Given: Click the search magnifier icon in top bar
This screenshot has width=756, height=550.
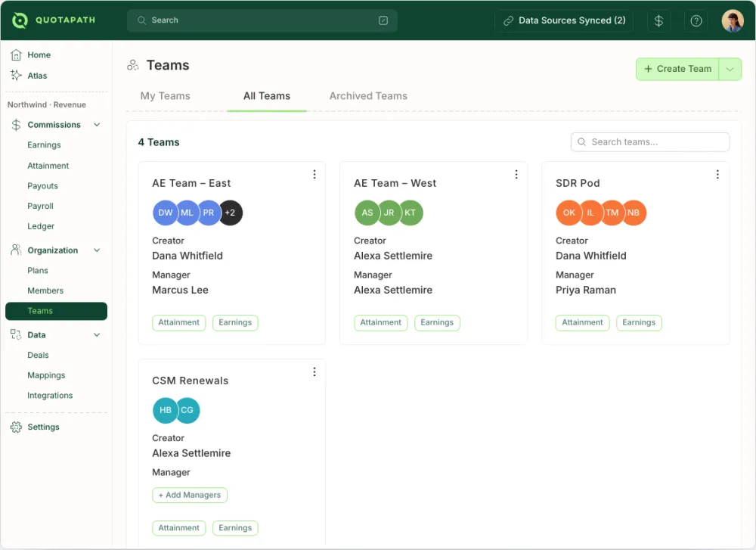Looking at the screenshot, I should point(142,20).
